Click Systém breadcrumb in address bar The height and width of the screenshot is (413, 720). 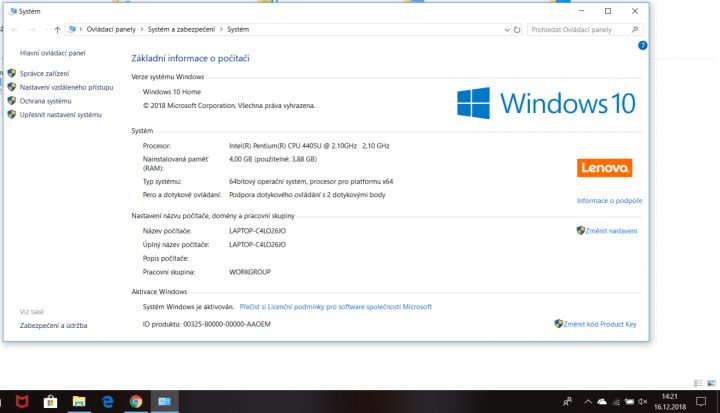pos(238,29)
